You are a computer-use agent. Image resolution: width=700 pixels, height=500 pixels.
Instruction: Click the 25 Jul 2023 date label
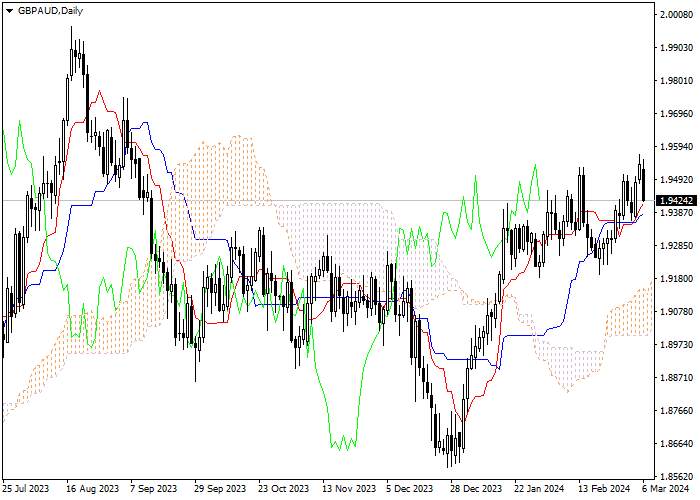[26, 488]
